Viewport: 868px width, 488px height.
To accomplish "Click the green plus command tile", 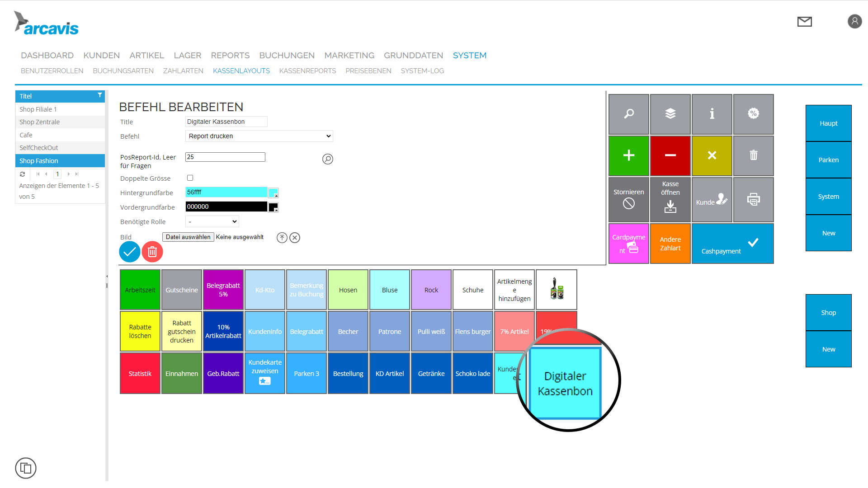I will (x=628, y=155).
